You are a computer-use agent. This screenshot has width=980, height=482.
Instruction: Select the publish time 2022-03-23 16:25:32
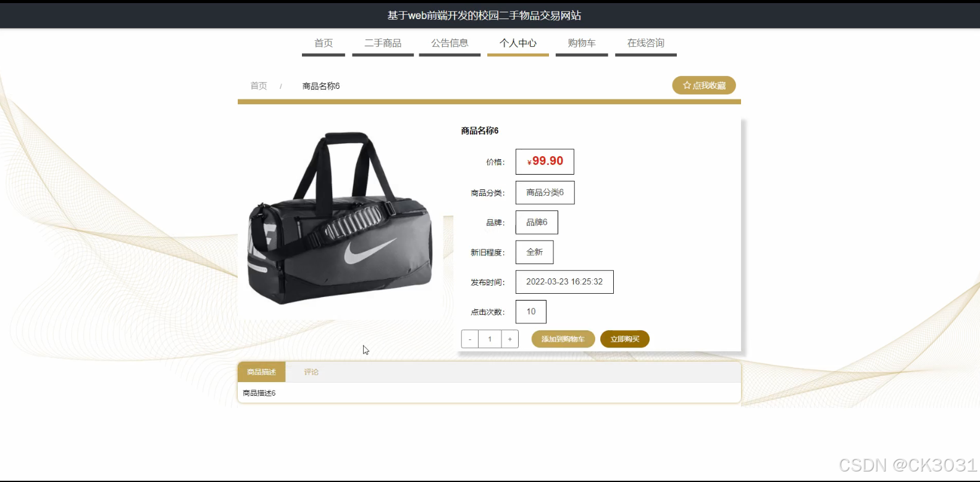pyautogui.click(x=564, y=281)
